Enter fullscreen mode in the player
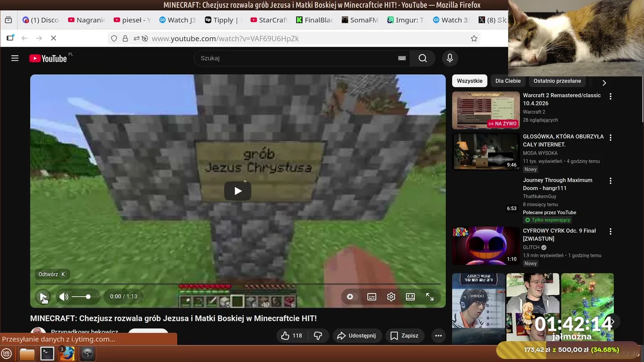 430,297
